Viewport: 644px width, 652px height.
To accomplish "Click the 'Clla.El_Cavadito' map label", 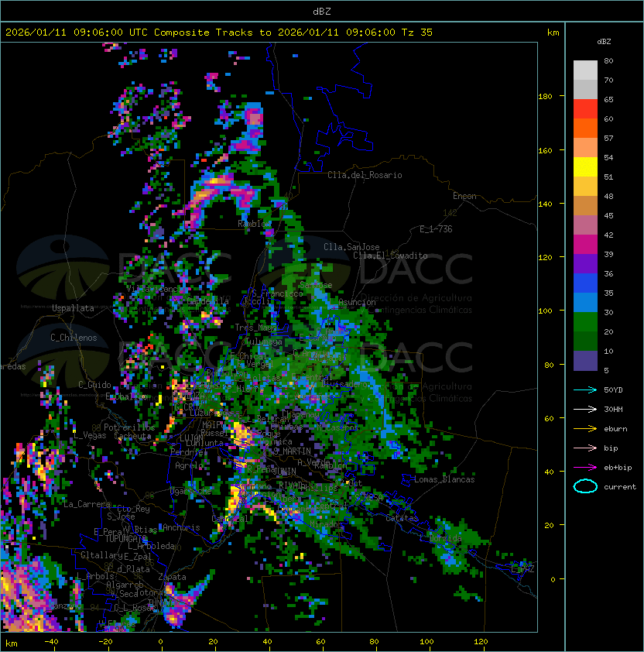I will (390, 256).
